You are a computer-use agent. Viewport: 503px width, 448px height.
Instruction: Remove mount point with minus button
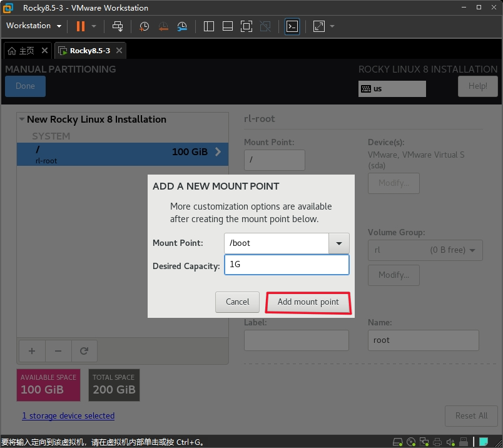click(58, 351)
